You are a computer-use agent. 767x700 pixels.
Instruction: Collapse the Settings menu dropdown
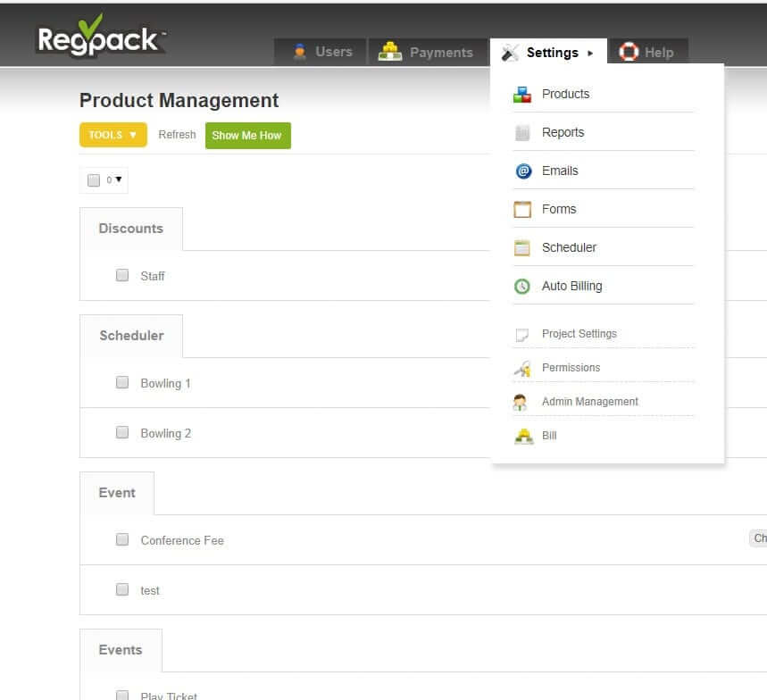(x=548, y=53)
